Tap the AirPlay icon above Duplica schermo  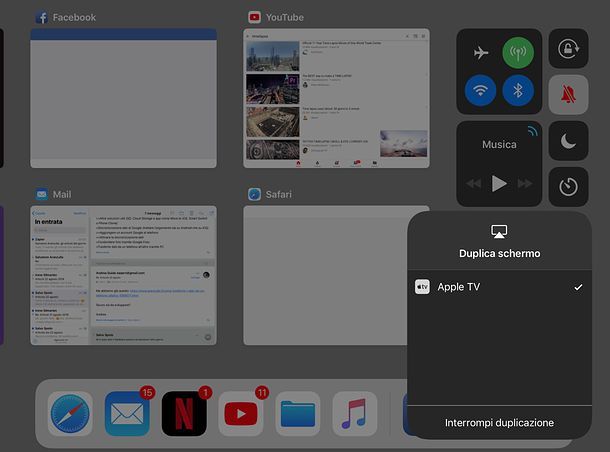tap(499, 231)
